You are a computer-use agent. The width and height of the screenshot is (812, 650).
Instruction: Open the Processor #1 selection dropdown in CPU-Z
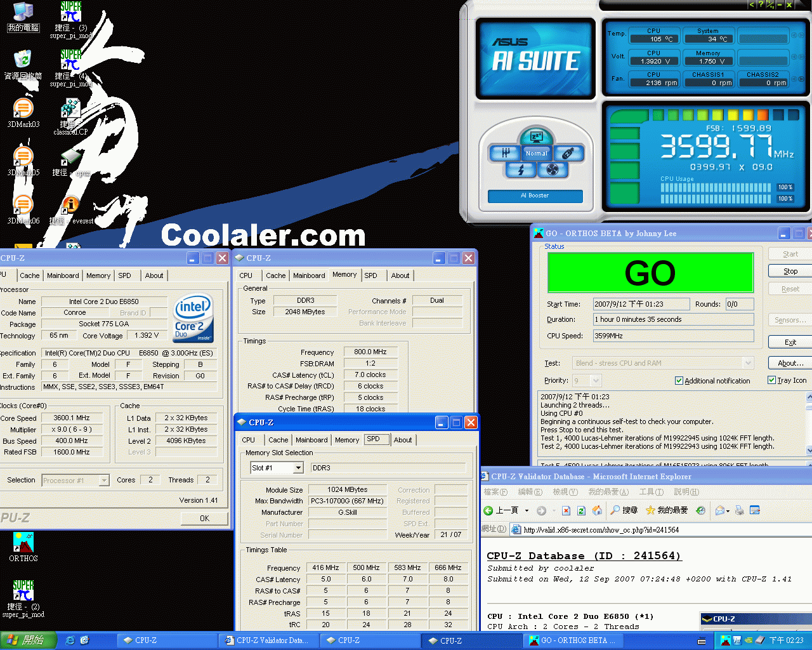pyautogui.click(x=104, y=481)
